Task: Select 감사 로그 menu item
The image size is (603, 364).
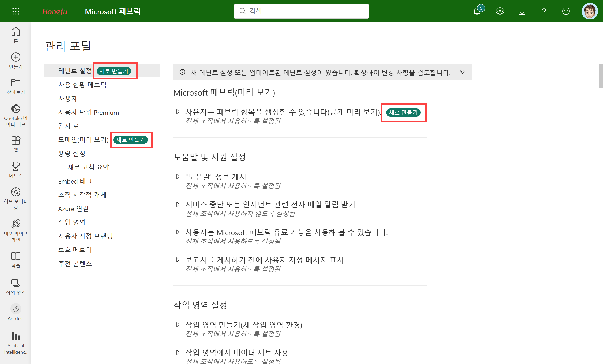Action: [72, 126]
